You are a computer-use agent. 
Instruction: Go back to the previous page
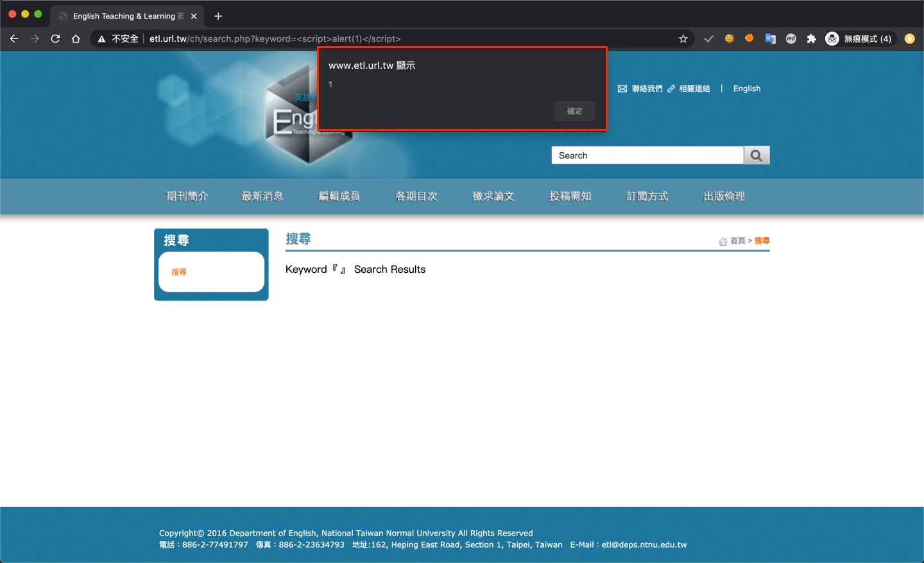[14, 39]
